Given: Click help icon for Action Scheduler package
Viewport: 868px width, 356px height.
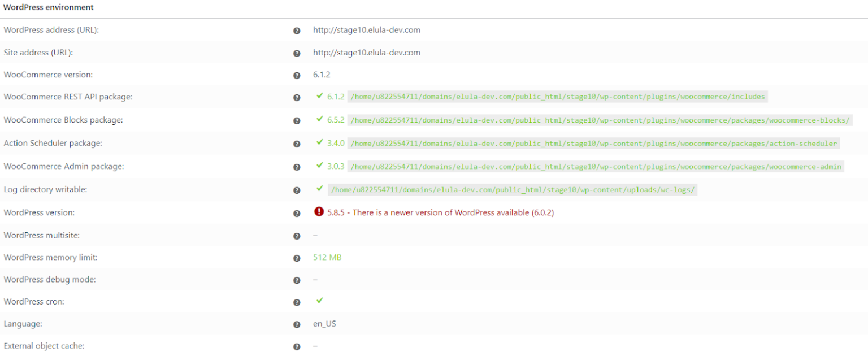Looking at the screenshot, I should (x=297, y=144).
